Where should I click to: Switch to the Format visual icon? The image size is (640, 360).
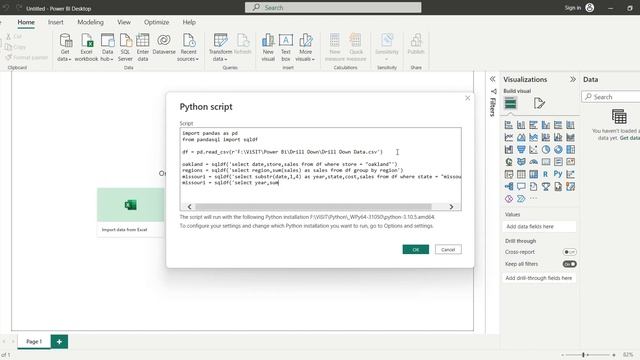pos(539,103)
